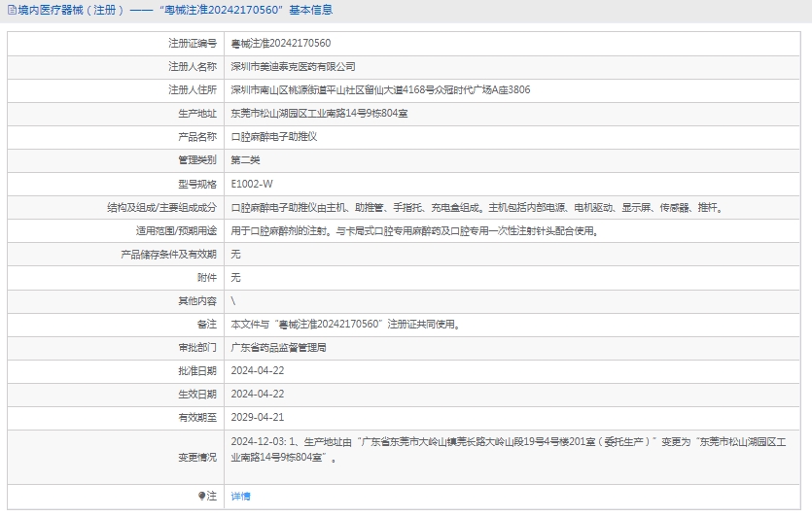Click the structure composition description text
This screenshot has height=517, width=812.
tap(477, 207)
